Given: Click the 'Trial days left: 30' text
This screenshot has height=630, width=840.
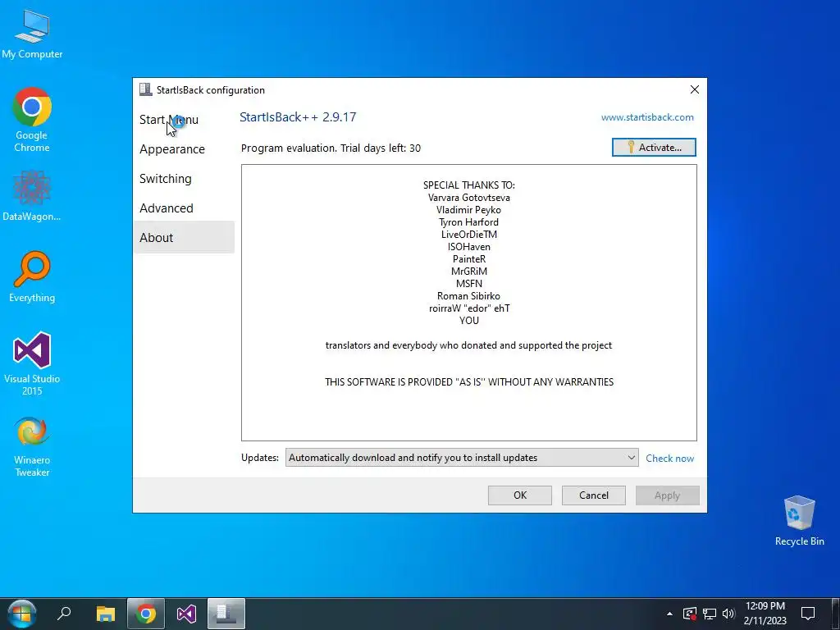Looking at the screenshot, I should pyautogui.click(x=381, y=148).
